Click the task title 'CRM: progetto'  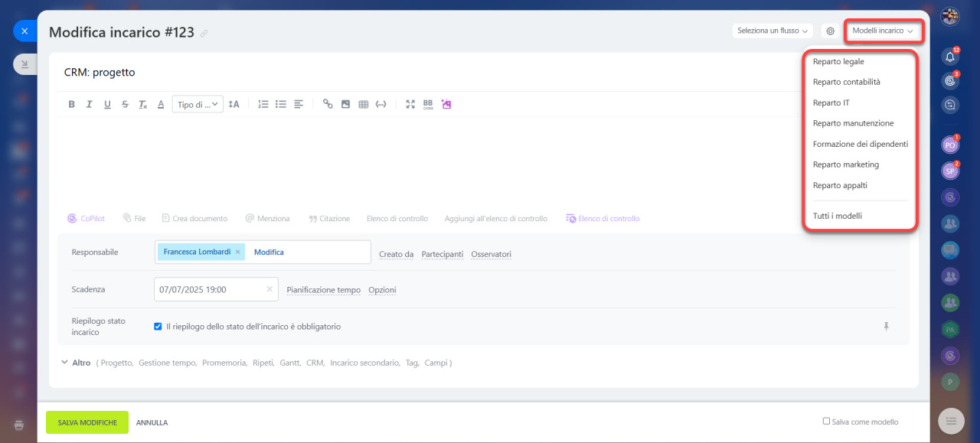[100, 72]
